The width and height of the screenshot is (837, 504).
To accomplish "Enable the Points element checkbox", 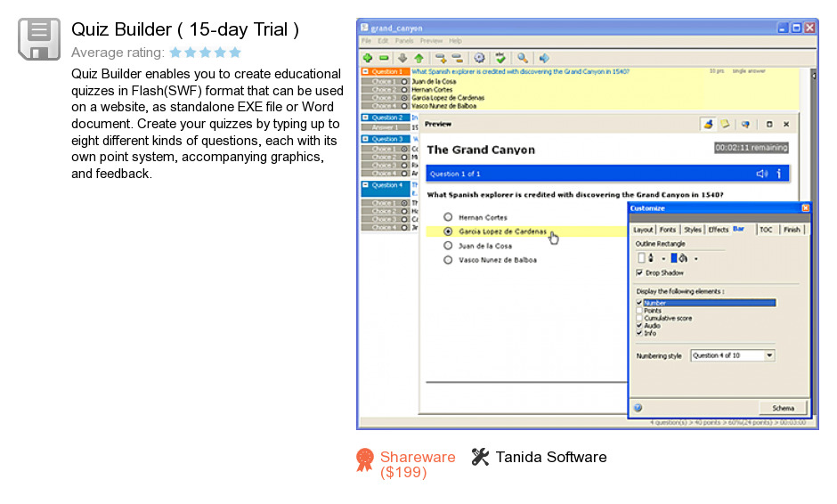I will [639, 310].
